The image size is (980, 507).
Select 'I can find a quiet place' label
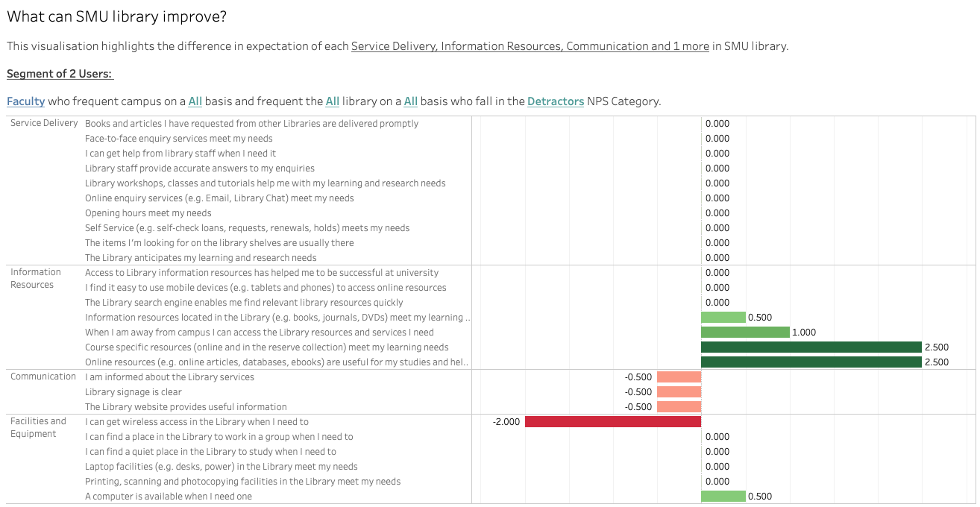[x=210, y=452]
